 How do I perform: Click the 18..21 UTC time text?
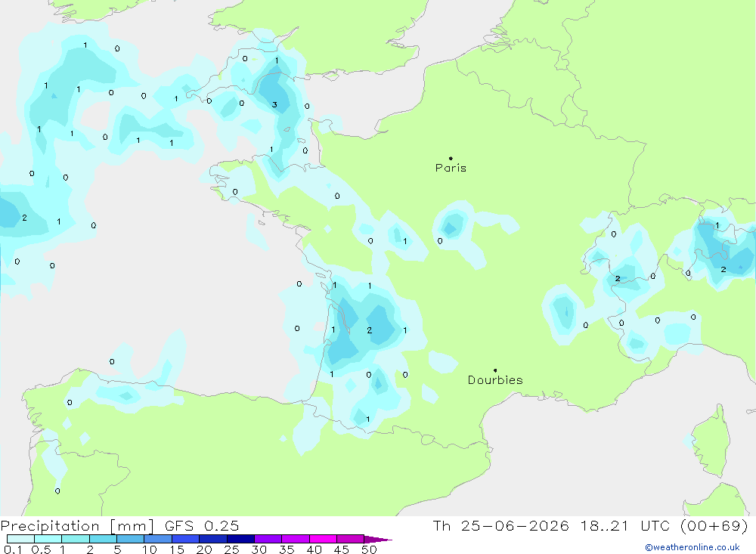626,526
